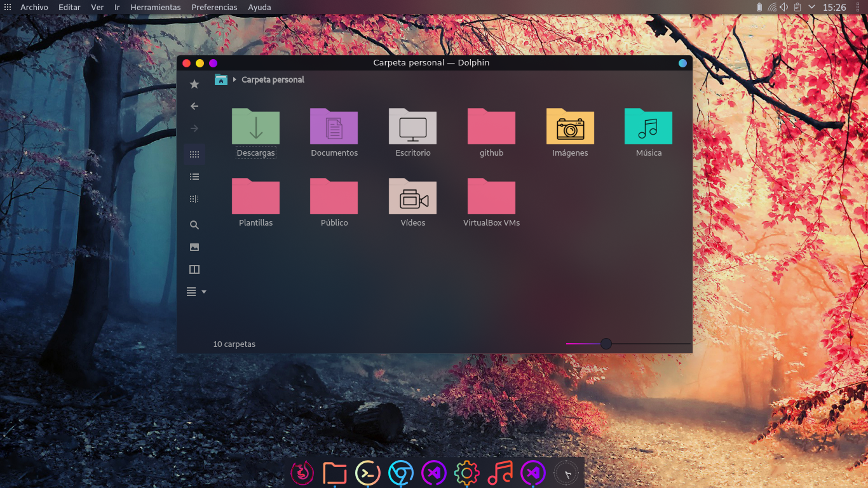Switch to compact list view mode

tap(194, 177)
